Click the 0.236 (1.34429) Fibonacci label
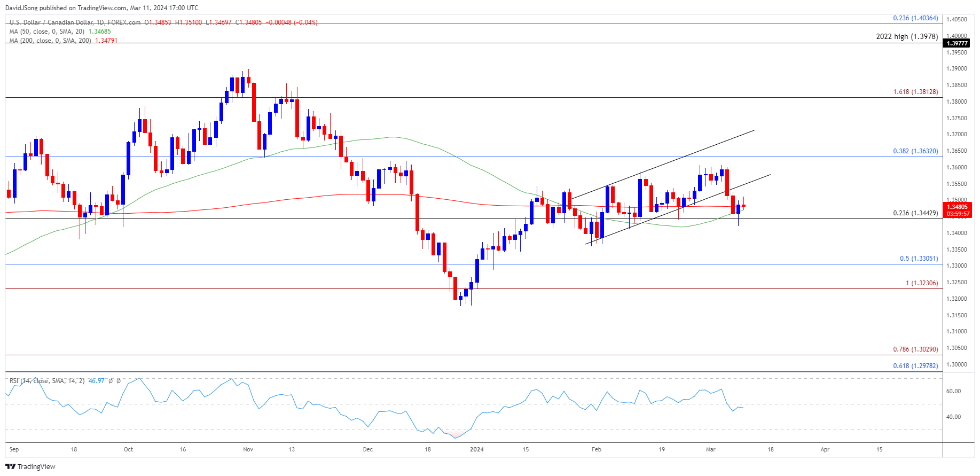This screenshot has width=980, height=476. click(915, 213)
